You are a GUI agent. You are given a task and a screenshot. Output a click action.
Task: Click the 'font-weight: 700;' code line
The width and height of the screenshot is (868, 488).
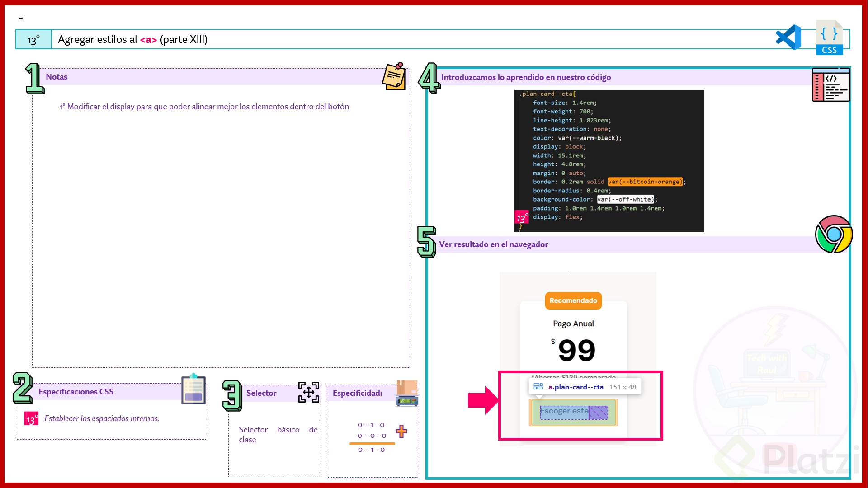point(563,111)
